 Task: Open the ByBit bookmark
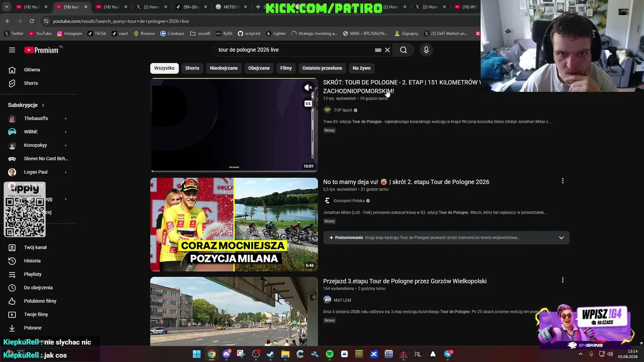coord(224,34)
